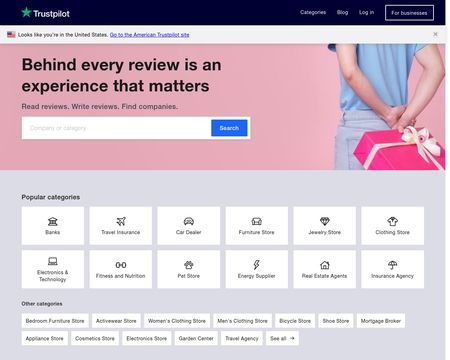Open the For businesses button
This screenshot has width=450, height=360.
pyautogui.click(x=409, y=13)
